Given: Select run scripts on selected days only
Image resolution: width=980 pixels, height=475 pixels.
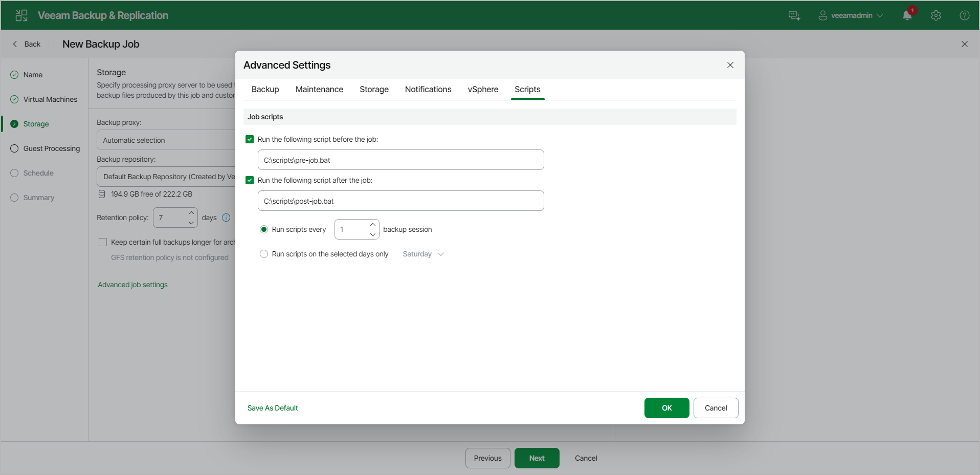Looking at the screenshot, I should (264, 254).
